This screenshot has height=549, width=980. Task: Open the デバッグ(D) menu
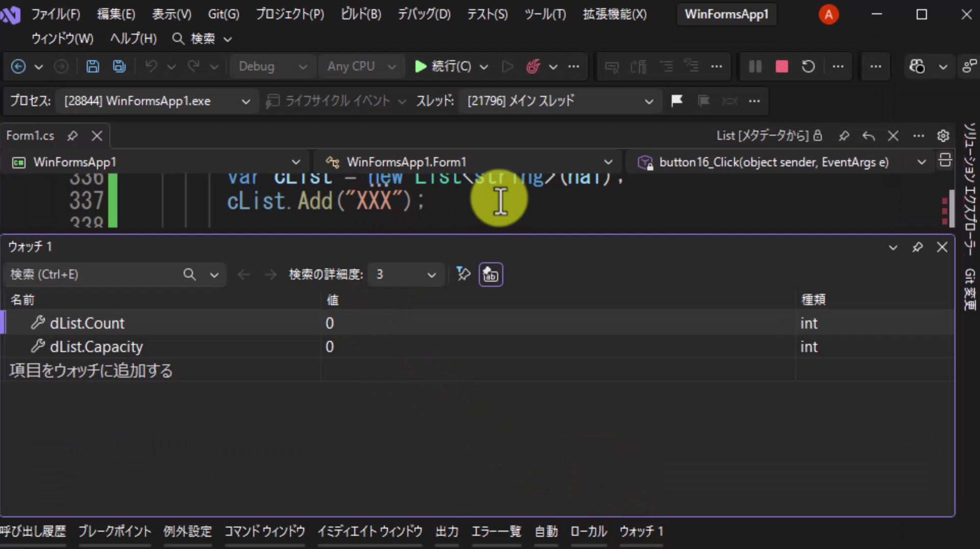click(424, 14)
